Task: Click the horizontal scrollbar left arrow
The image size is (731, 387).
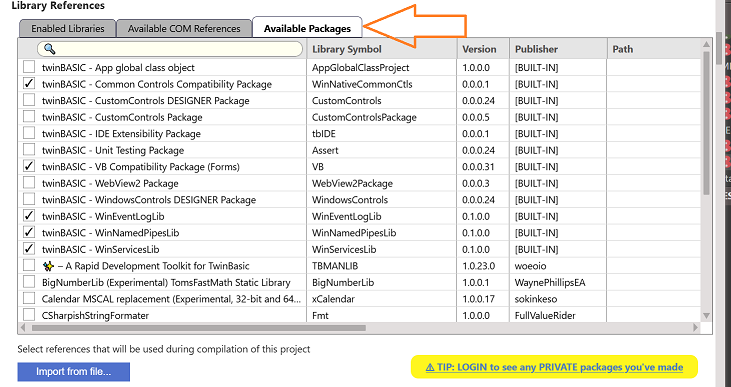Action: (x=24, y=328)
